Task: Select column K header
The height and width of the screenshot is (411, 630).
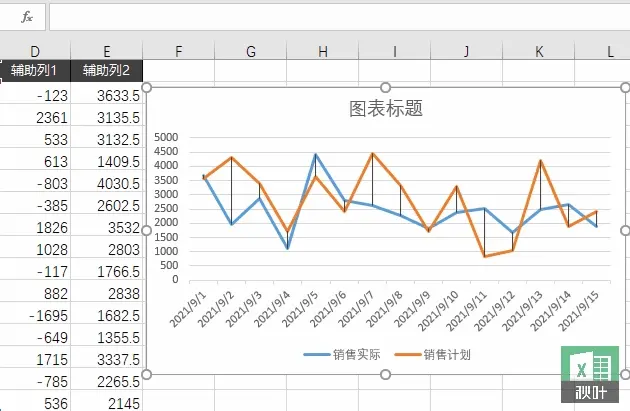Action: 538,51
